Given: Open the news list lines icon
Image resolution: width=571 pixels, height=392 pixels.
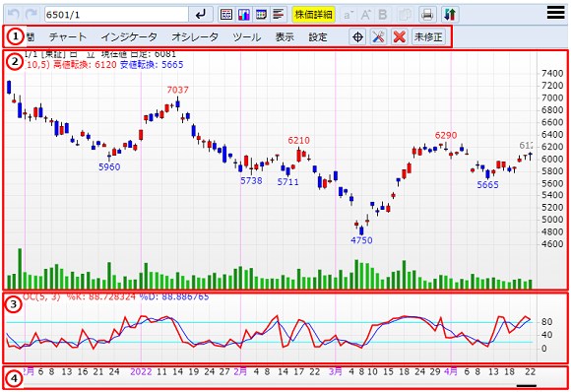Looking at the screenshot, I should coord(279,15).
